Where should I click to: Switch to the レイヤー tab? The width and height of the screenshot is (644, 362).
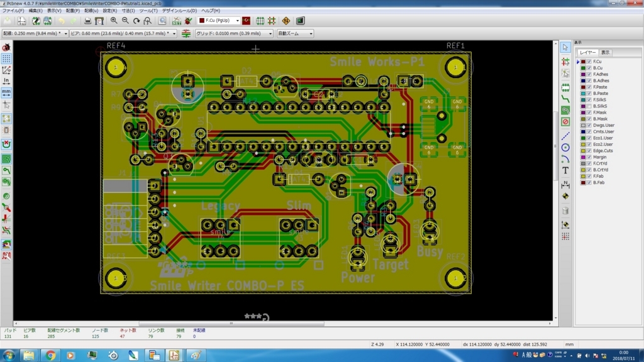[587, 53]
